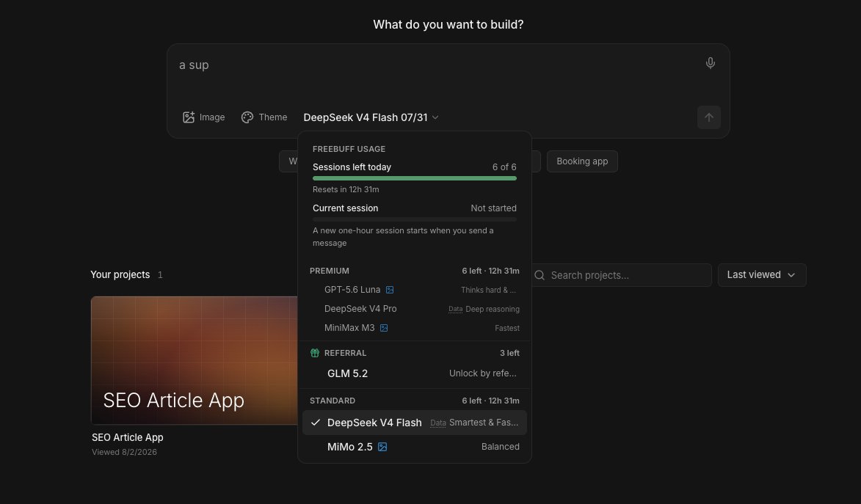This screenshot has width=861, height=504.
Task: Open SEO Article App project thumbnail
Action: [194, 360]
